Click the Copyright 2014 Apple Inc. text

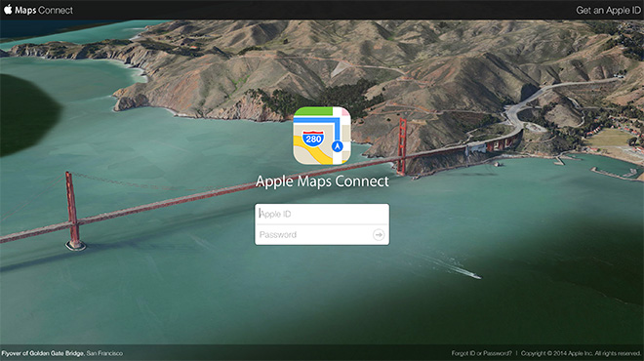(x=581, y=353)
